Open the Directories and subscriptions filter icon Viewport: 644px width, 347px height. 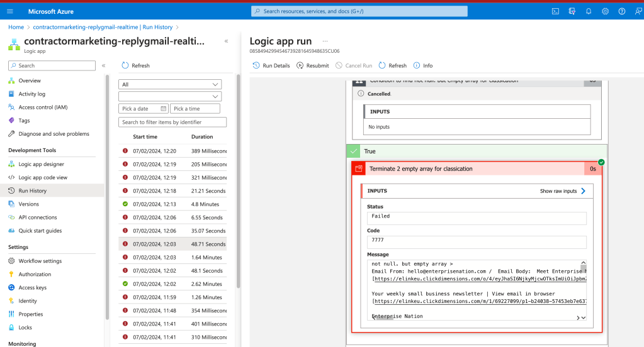572,11
